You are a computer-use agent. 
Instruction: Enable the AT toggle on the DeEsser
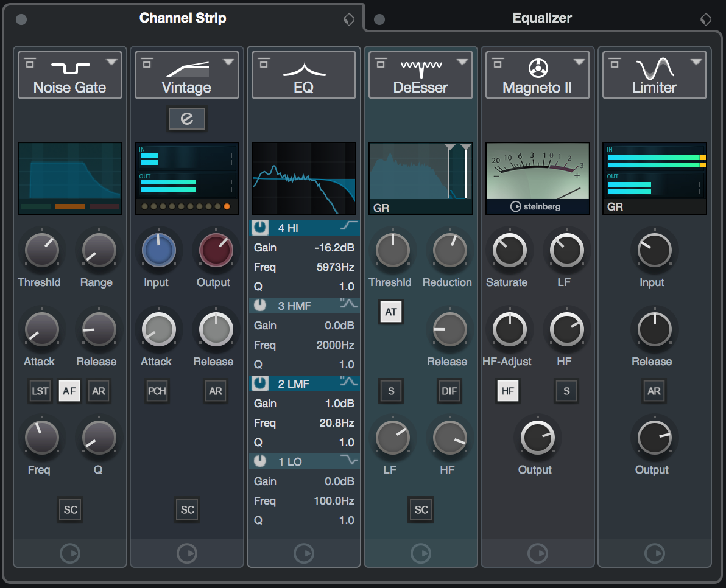click(390, 311)
